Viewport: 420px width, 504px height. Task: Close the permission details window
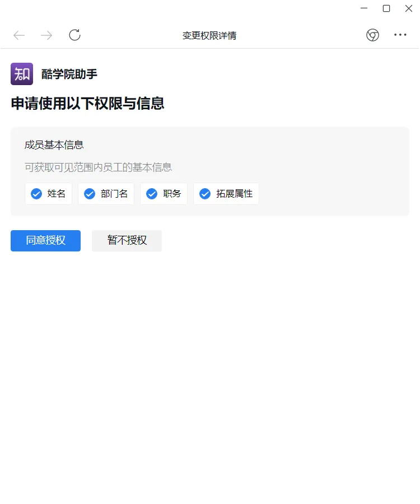coord(409,8)
